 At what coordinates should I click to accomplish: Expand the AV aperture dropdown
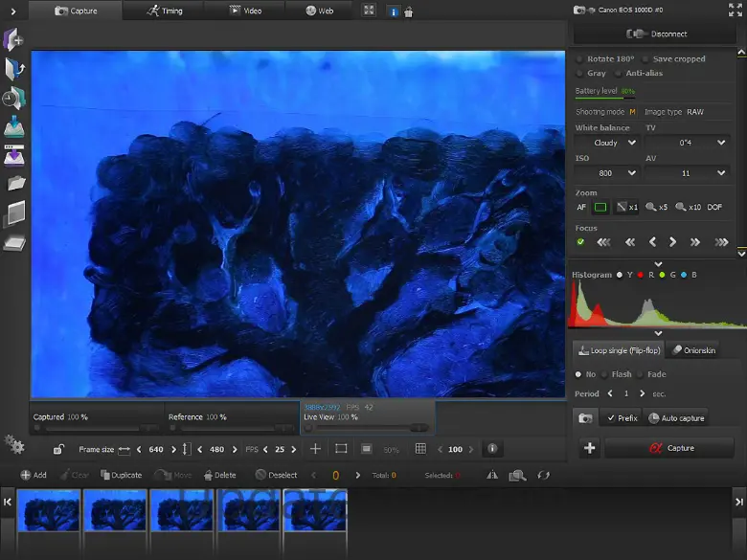tap(686, 173)
